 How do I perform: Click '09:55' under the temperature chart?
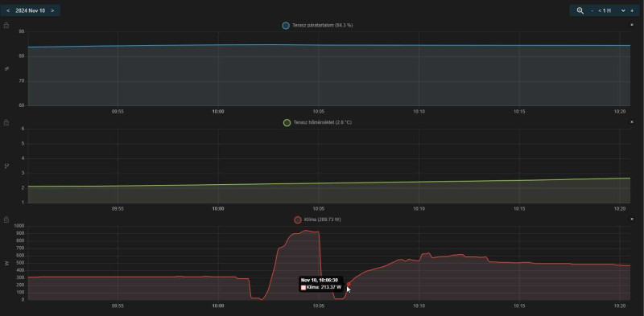[118, 208]
